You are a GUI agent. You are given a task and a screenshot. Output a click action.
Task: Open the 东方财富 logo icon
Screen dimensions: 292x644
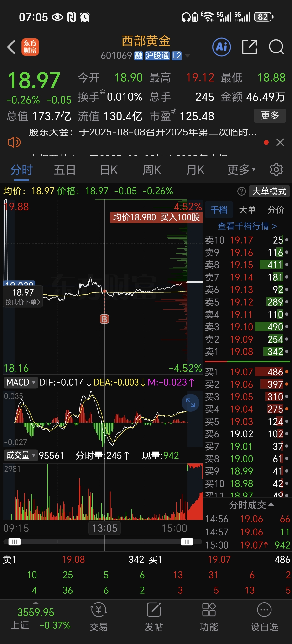pos(30,47)
